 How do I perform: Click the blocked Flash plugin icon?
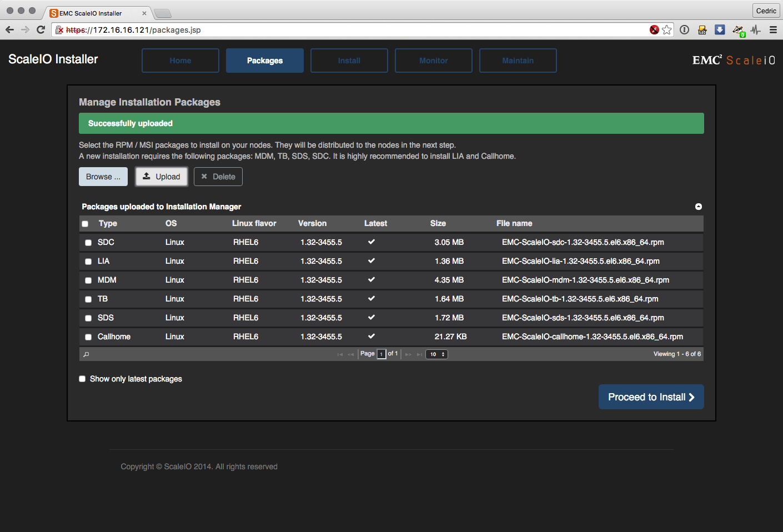(654, 30)
